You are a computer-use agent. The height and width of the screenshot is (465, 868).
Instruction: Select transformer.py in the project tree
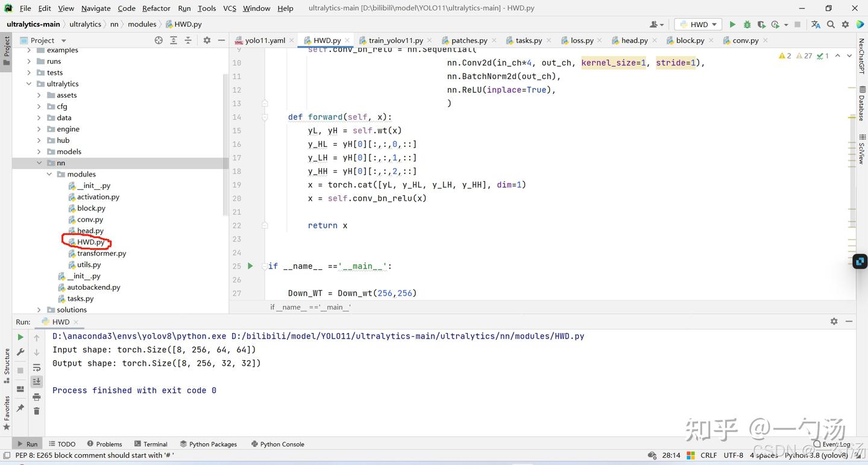pyautogui.click(x=101, y=253)
